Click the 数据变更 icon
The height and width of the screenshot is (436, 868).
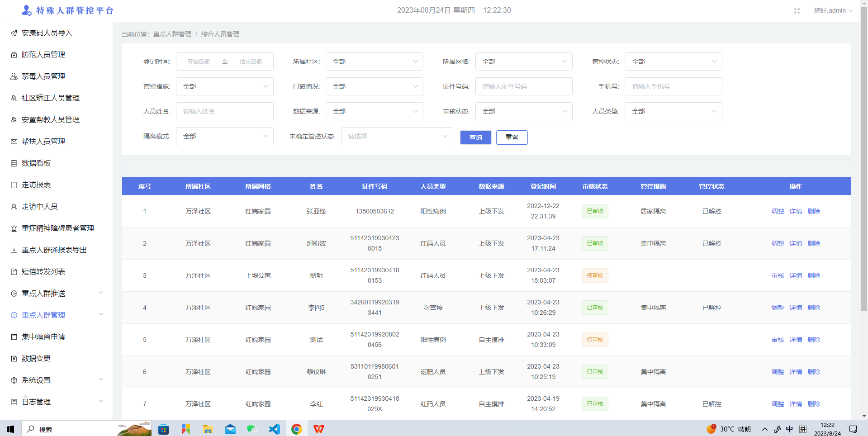coord(14,359)
